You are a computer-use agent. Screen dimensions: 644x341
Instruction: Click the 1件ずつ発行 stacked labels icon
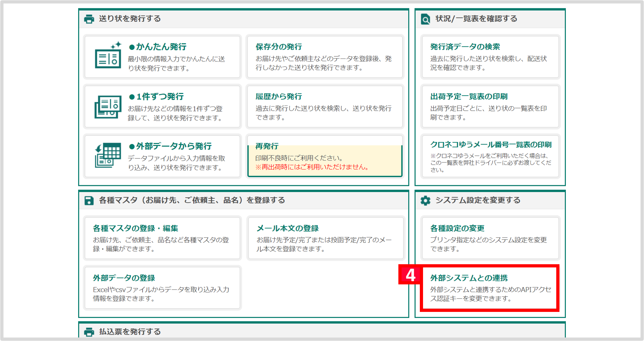[108, 107]
